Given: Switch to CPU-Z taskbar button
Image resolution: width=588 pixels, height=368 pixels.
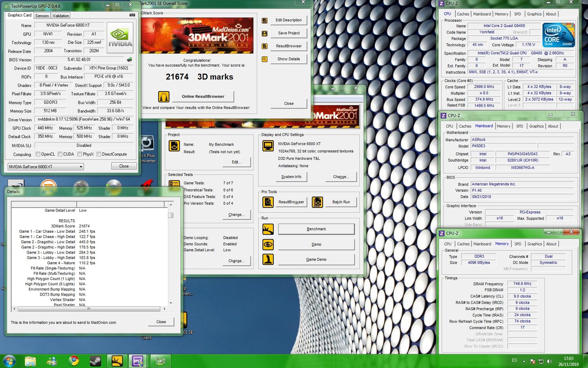Looking at the screenshot, I should tap(138, 361).
